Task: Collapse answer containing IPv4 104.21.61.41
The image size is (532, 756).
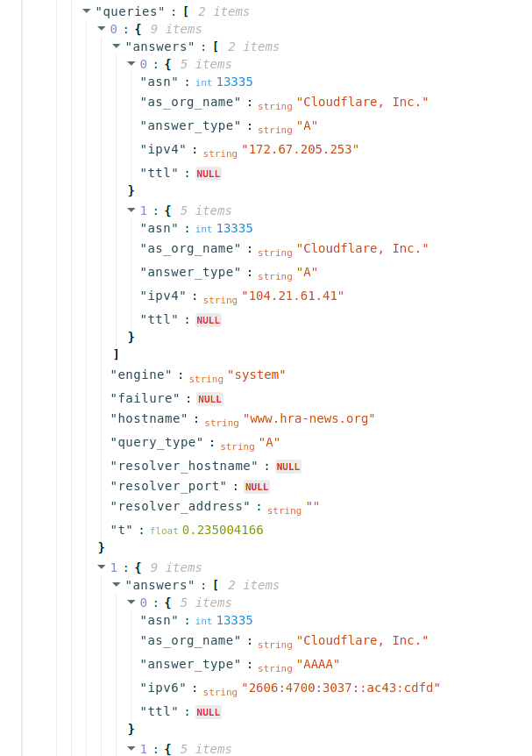Action: (x=131, y=210)
